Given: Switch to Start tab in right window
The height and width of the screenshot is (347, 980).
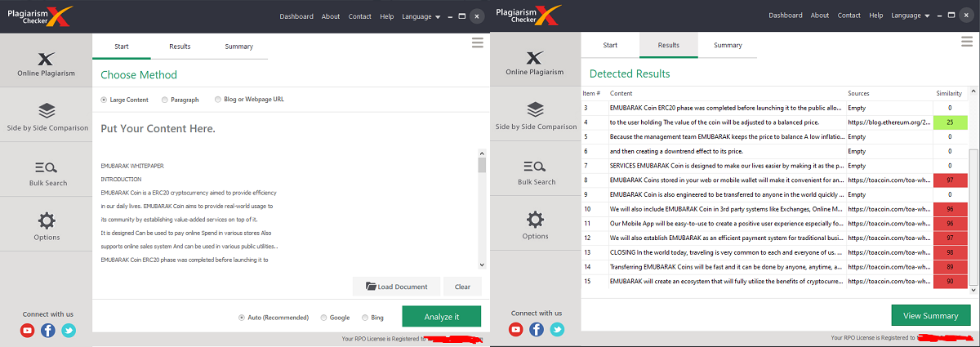Looking at the screenshot, I should pyautogui.click(x=610, y=45).
